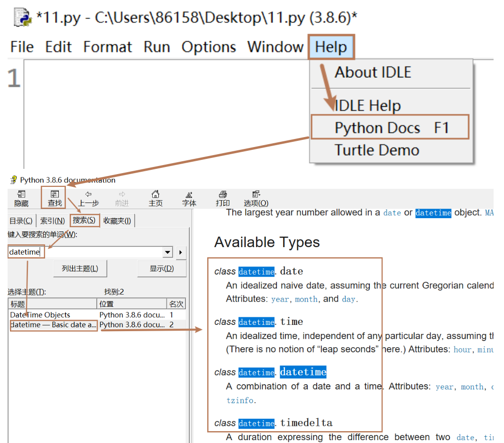
Task: Click the 'class datetime.timedelta' heading
Action: 273,423
